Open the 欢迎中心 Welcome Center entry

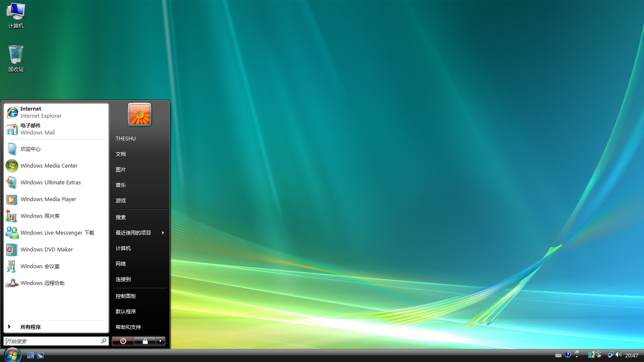(x=56, y=149)
